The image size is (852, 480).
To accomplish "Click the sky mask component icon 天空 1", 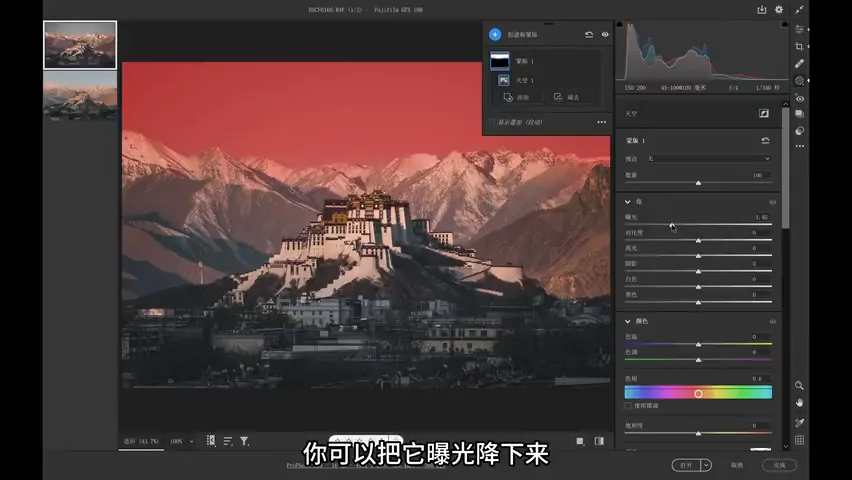I will [504, 80].
